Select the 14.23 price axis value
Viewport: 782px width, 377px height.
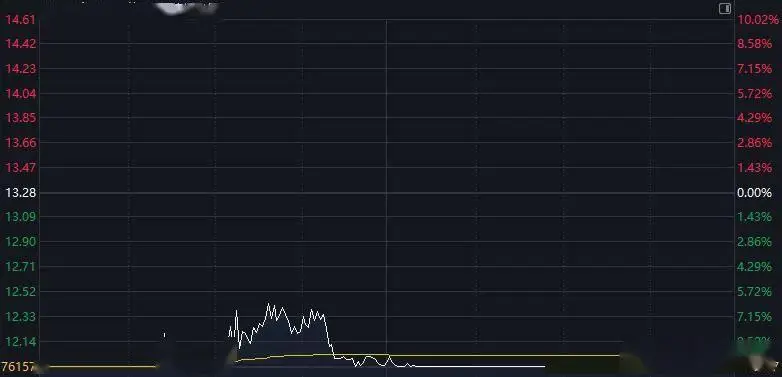20,69
